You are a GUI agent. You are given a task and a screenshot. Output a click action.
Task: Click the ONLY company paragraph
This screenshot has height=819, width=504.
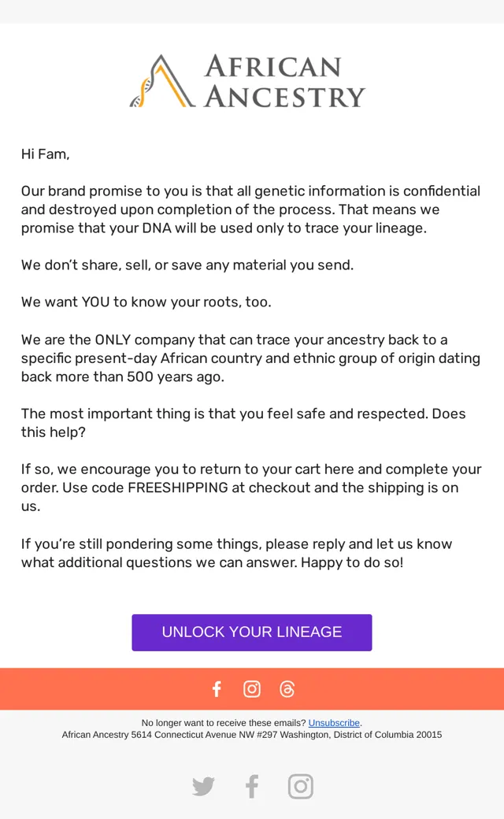coord(250,358)
